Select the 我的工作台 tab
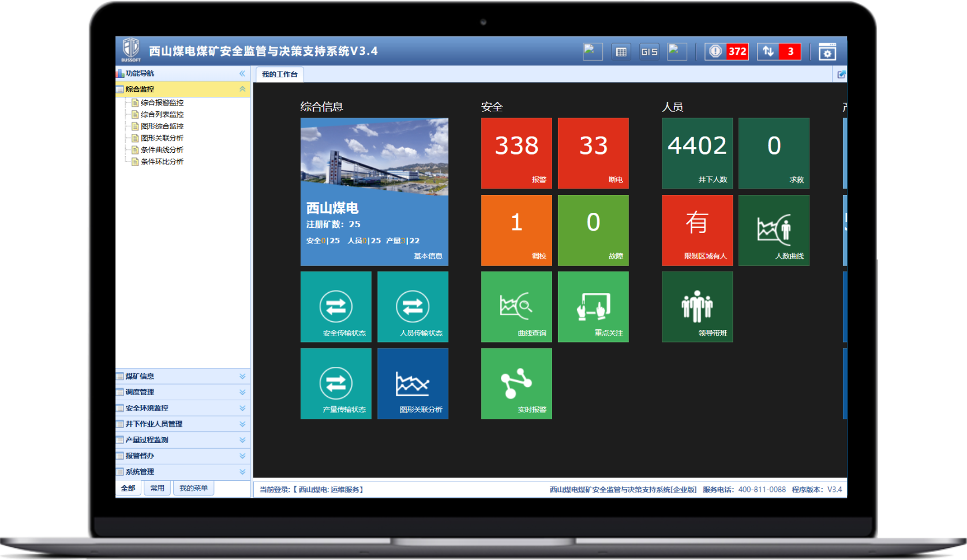 tap(280, 74)
